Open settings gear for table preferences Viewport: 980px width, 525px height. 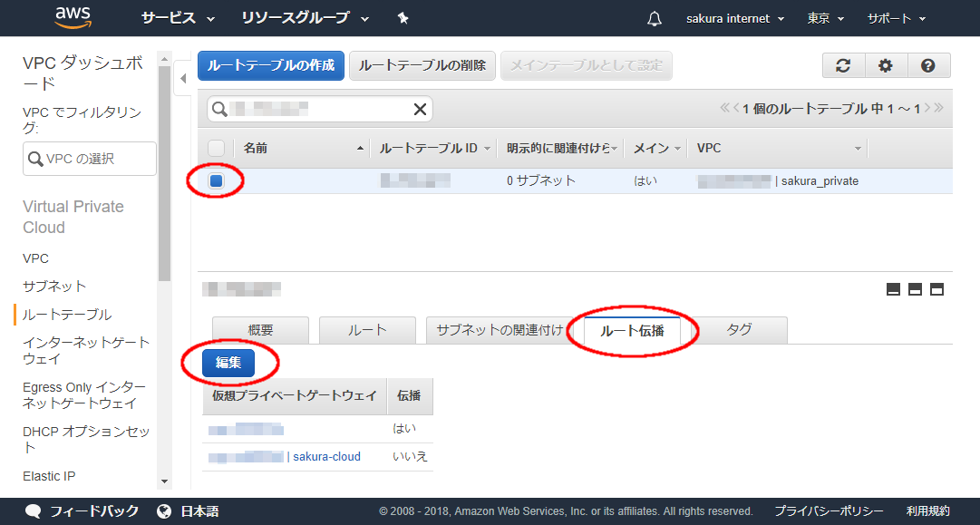click(886, 65)
